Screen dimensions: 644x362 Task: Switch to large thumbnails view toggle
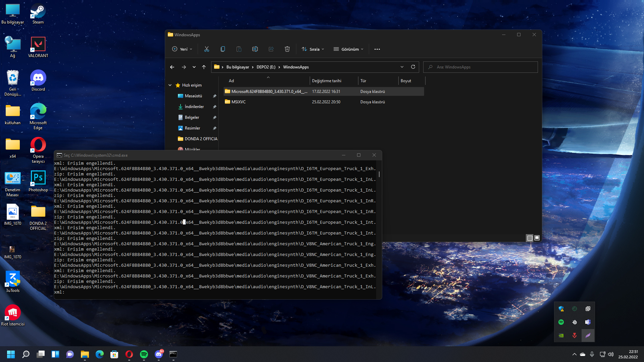pyautogui.click(x=537, y=238)
